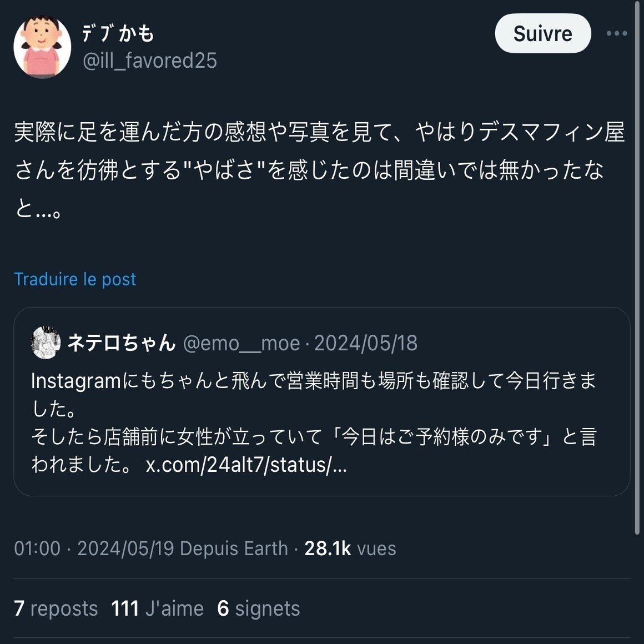
Task: Open the x.com/24alt7/status link
Action: [246, 465]
